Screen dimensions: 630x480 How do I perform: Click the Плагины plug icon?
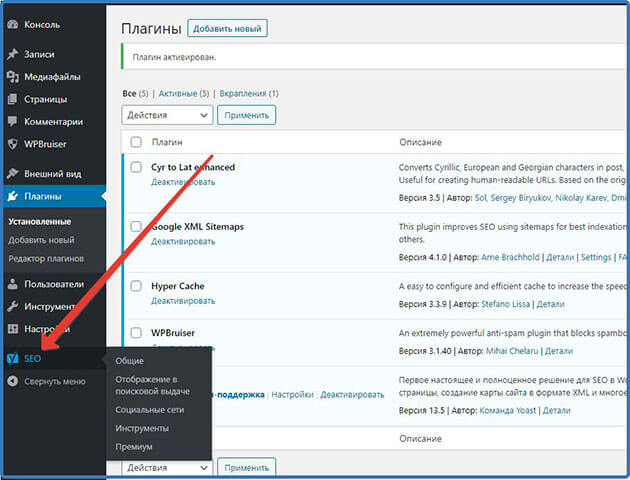[13, 196]
